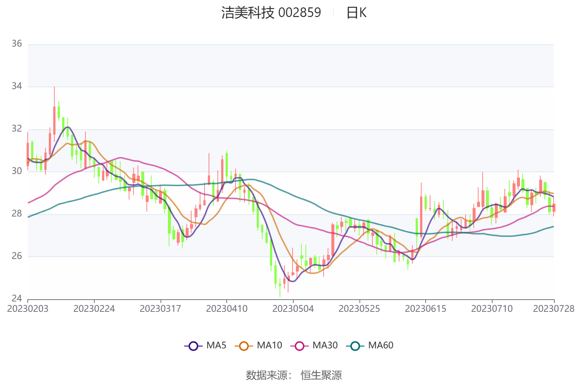Viewport: 588px width, 382px height.
Task: Select the 20230410 date axis label
Action: point(227,309)
